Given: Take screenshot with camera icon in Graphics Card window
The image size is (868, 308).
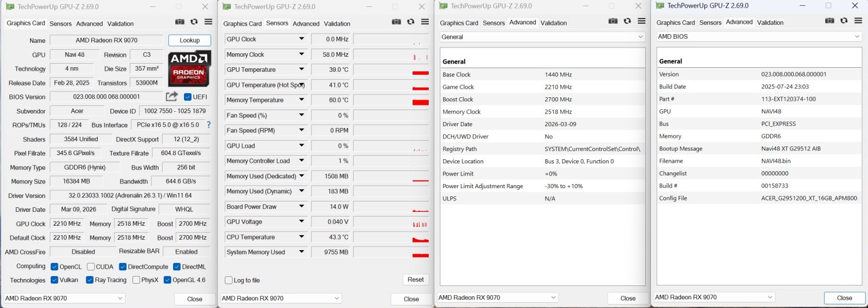Looking at the screenshot, I should (179, 22).
